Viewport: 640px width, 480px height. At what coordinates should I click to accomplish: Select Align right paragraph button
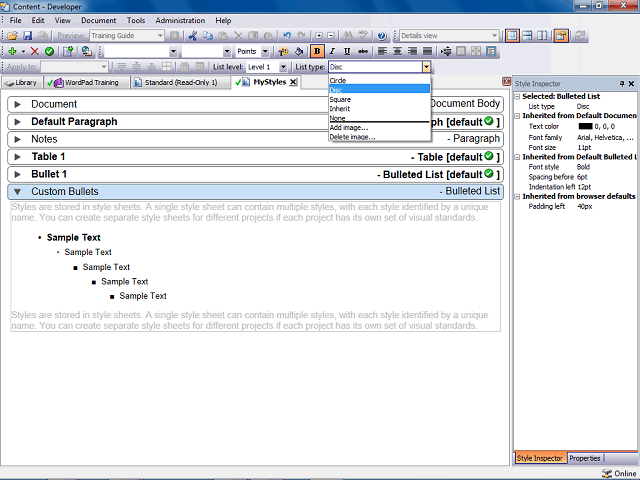[412, 51]
